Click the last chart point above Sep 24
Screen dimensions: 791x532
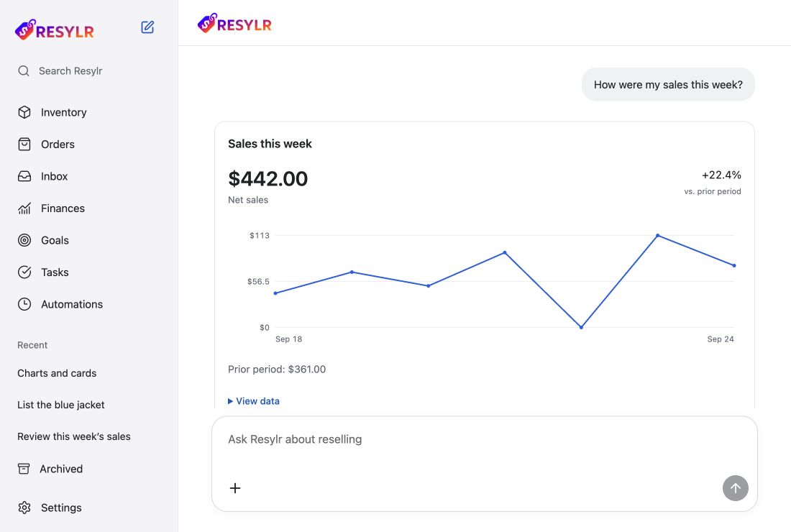pyautogui.click(x=734, y=265)
